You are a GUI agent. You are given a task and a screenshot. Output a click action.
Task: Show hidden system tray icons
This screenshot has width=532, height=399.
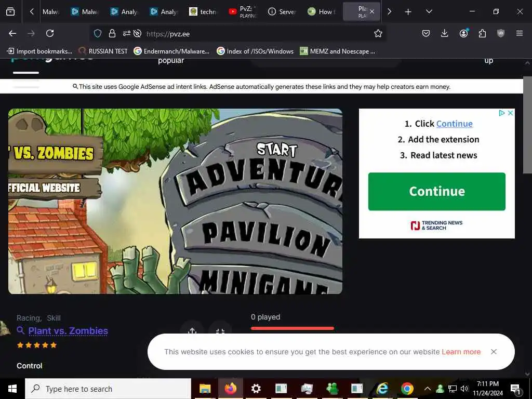coord(428,389)
